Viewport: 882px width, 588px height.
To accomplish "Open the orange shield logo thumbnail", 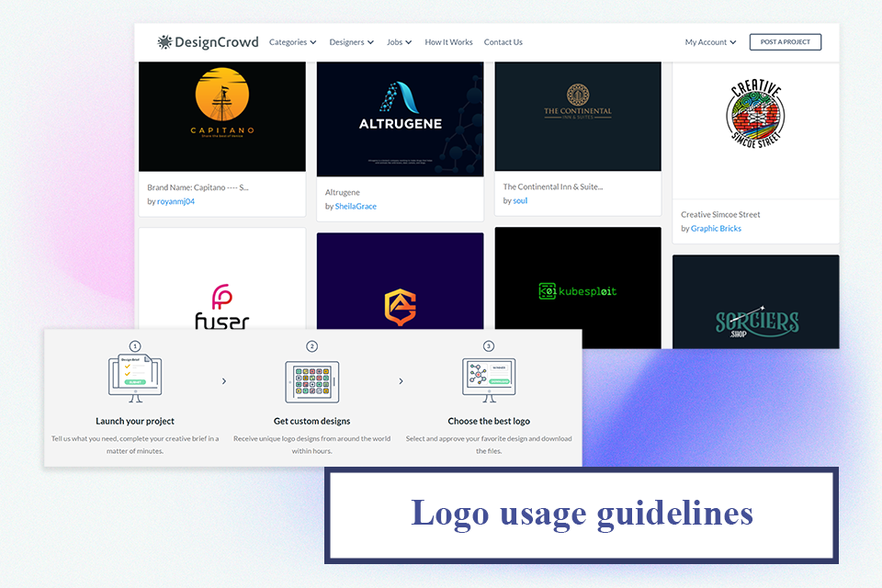I will [400, 281].
